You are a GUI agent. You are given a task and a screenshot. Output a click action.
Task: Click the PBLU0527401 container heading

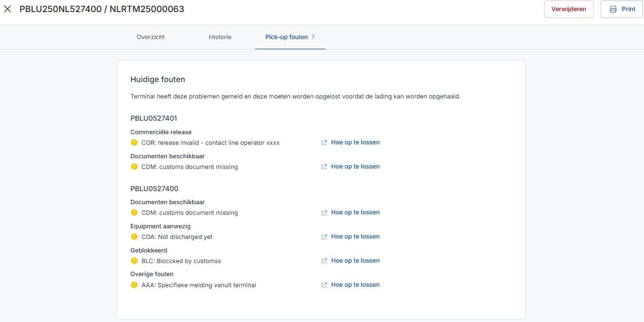tap(154, 118)
